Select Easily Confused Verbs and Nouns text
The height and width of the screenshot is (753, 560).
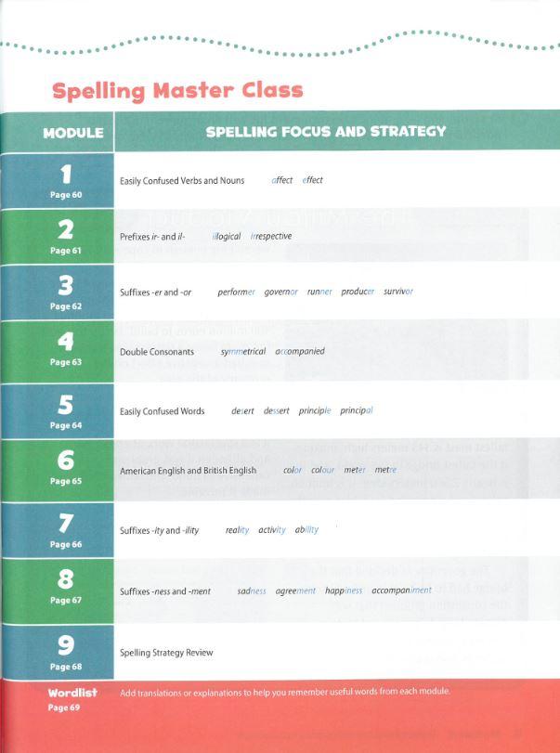(182, 181)
